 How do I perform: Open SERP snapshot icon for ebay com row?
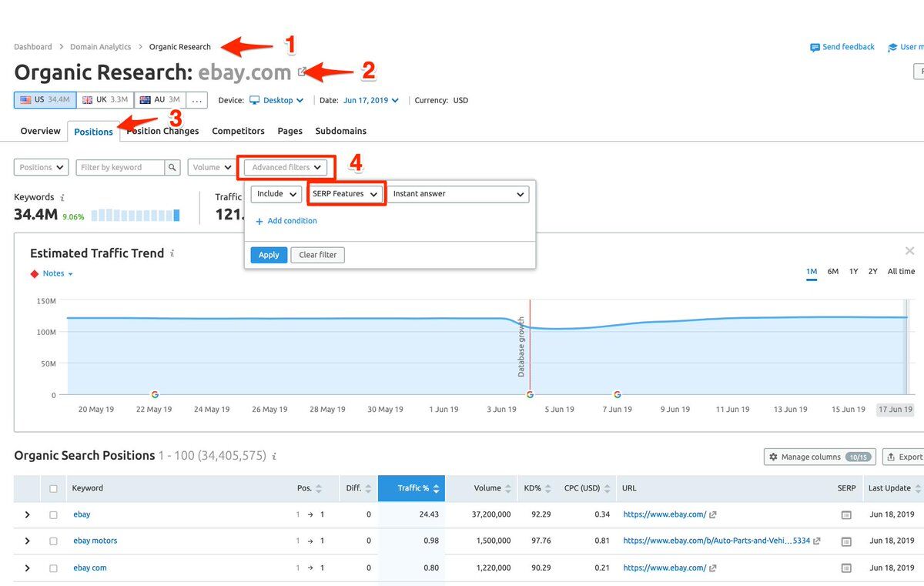[x=846, y=568]
